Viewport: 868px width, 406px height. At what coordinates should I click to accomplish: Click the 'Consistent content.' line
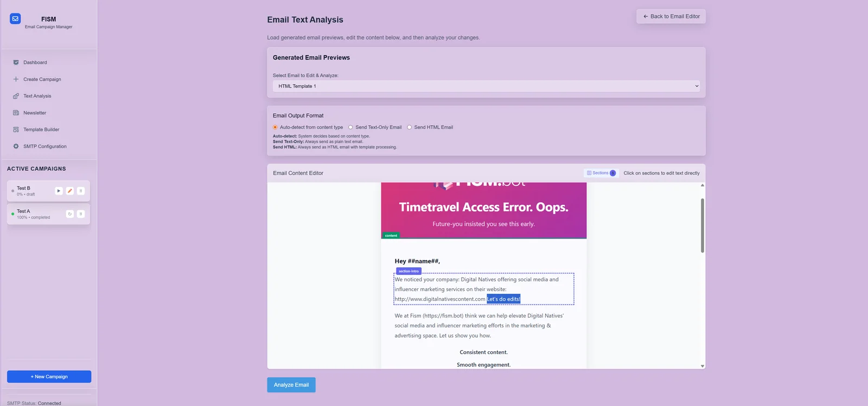pyautogui.click(x=484, y=352)
